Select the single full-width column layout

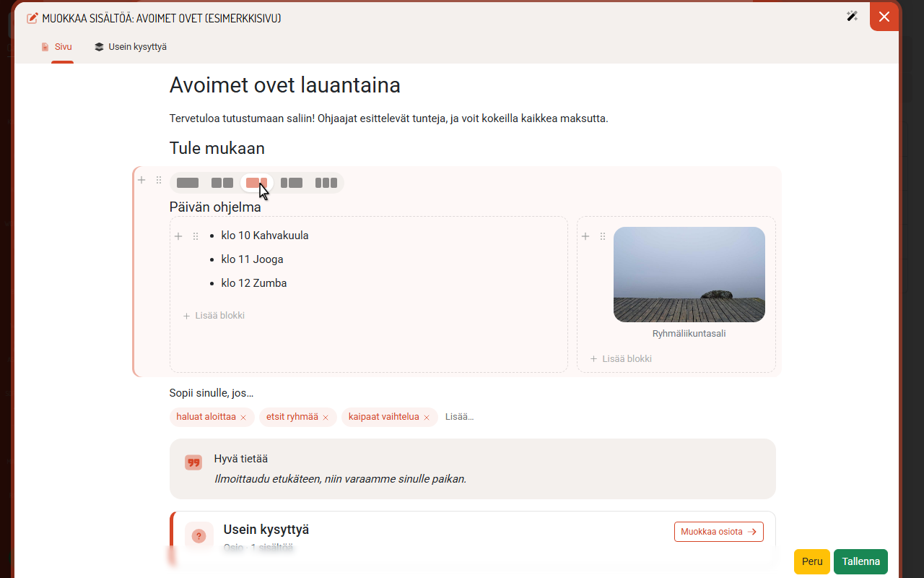[188, 183]
